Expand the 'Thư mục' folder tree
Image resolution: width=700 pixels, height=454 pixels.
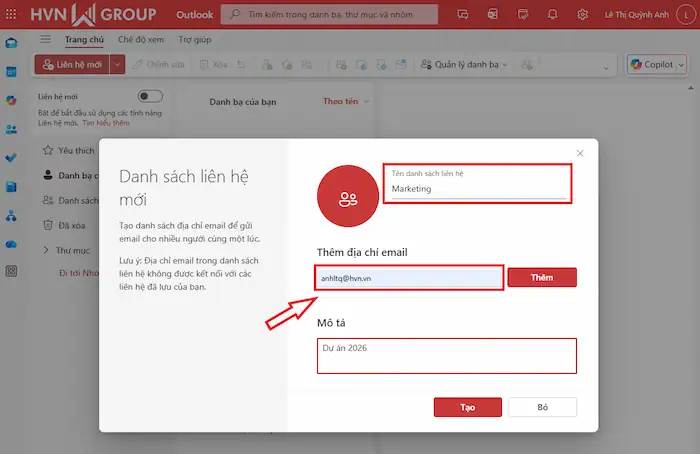[x=46, y=250]
